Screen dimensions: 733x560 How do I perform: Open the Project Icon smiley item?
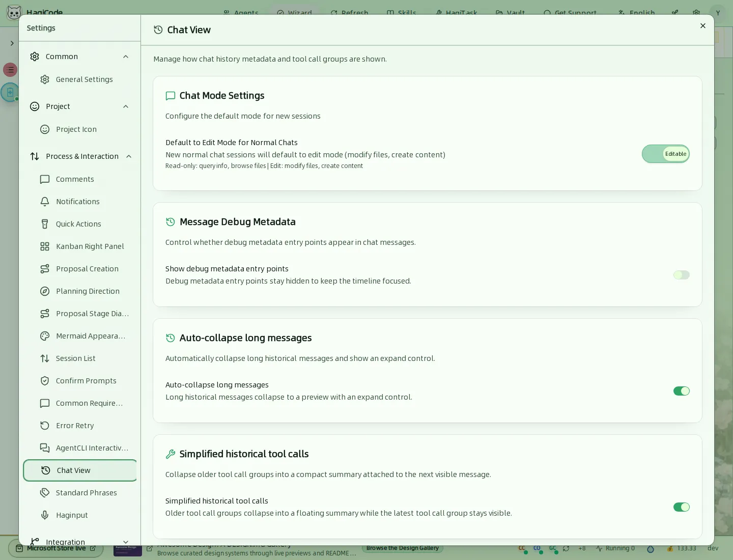pyautogui.click(x=80, y=129)
